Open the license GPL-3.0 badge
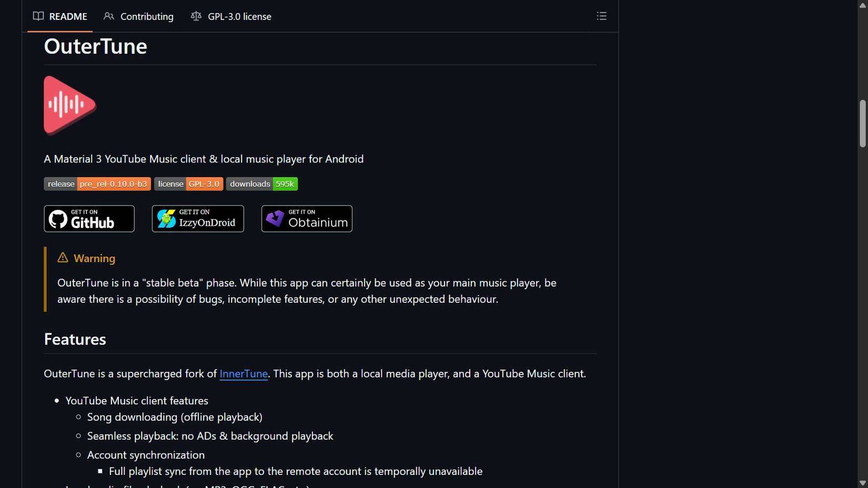This screenshot has width=868, height=488. (188, 184)
